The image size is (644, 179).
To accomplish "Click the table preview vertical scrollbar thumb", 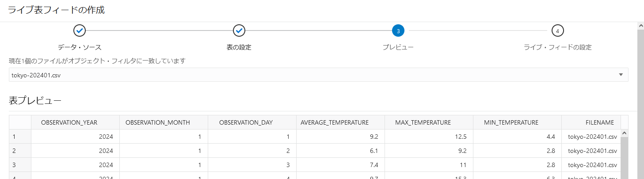I will pos(624,158).
